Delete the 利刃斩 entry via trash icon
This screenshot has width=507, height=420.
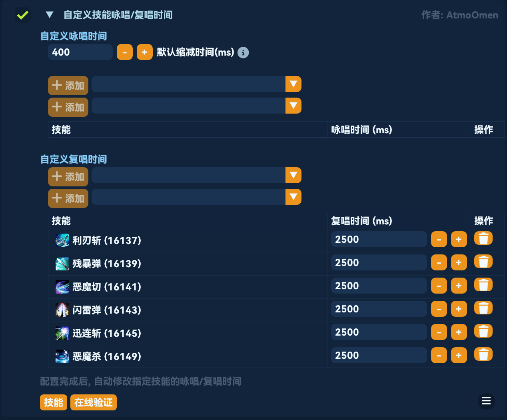point(483,238)
